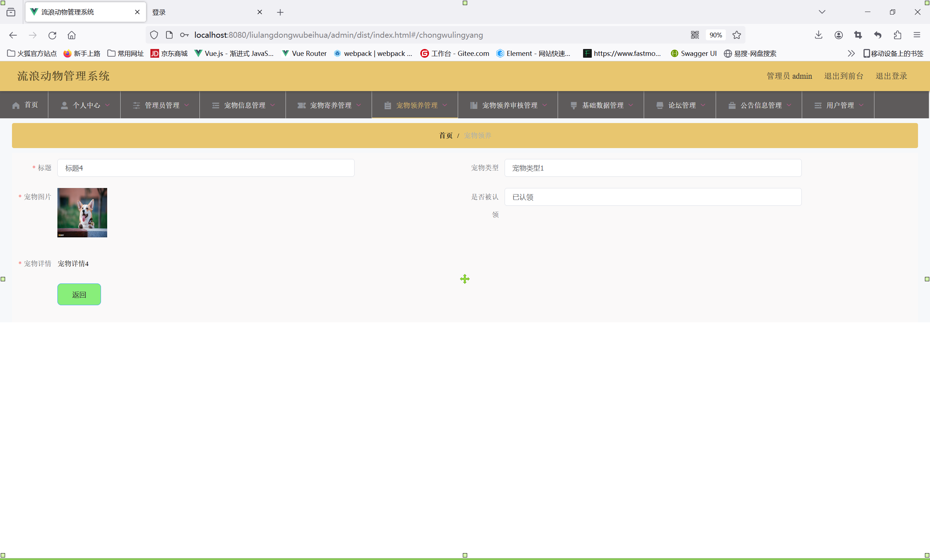930x560 pixels.
Task: Reload the page with refresh icon
Action: [52, 35]
